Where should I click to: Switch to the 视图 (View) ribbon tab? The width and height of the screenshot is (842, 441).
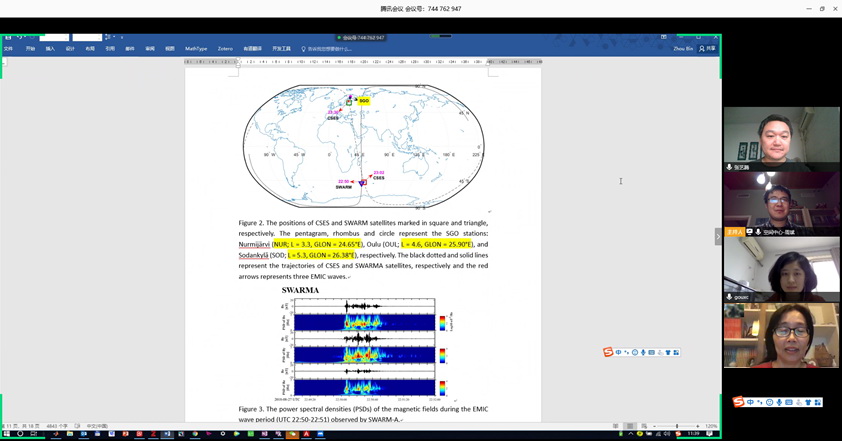tap(169, 49)
